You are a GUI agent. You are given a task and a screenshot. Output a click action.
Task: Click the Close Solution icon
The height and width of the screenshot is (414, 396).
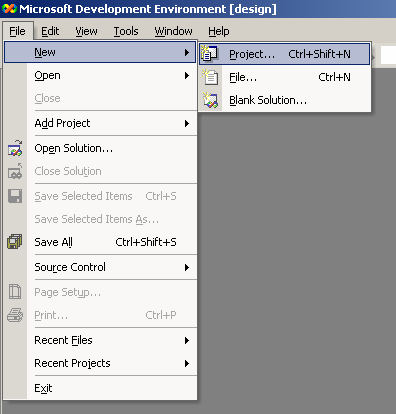(15, 171)
